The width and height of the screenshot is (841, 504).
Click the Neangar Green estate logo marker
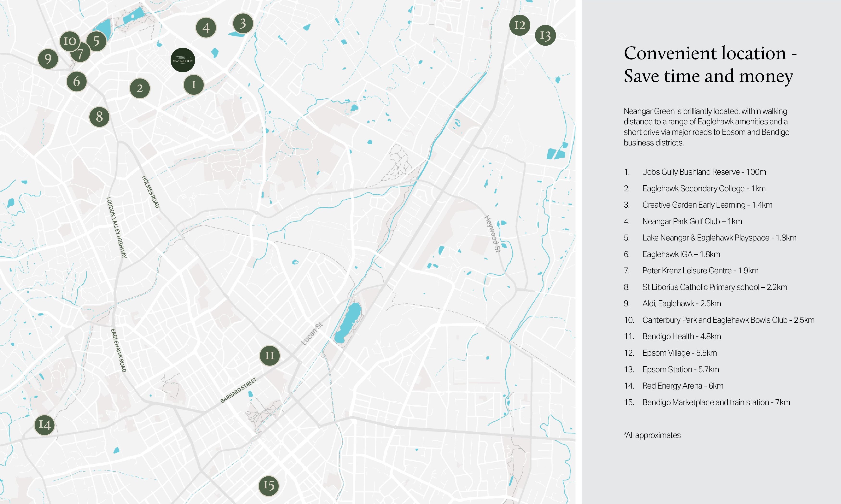(x=183, y=60)
